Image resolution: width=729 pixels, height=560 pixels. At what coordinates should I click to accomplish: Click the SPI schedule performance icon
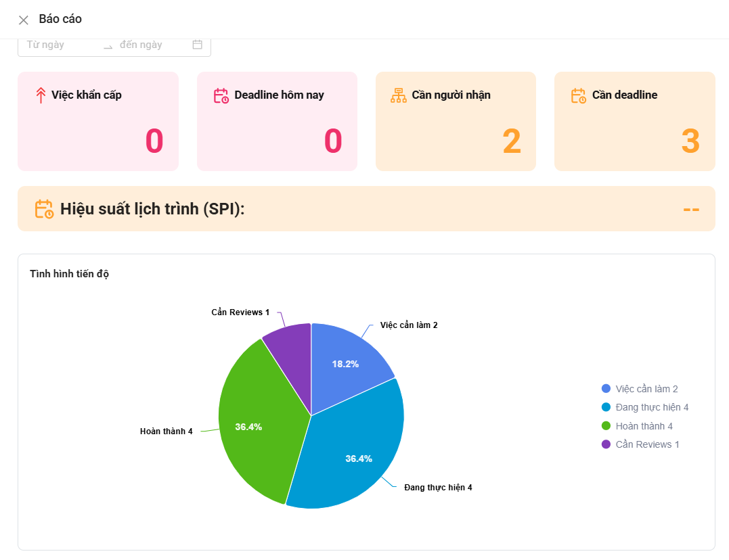click(x=45, y=209)
